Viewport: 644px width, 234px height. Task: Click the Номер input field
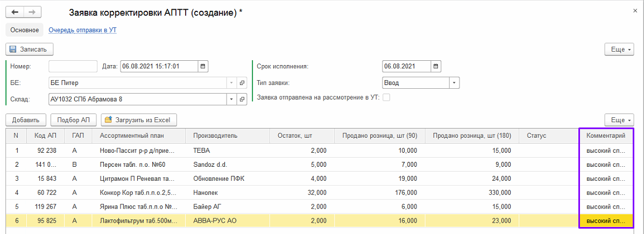(x=73, y=66)
